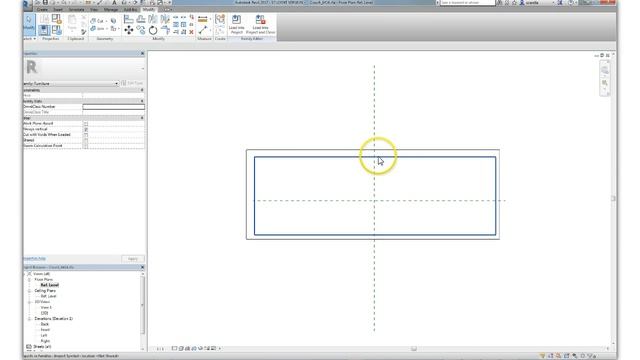This screenshot has height=360, width=640.
Task: Toggle the Room Calculation Point checkbox
Action: [86, 146]
